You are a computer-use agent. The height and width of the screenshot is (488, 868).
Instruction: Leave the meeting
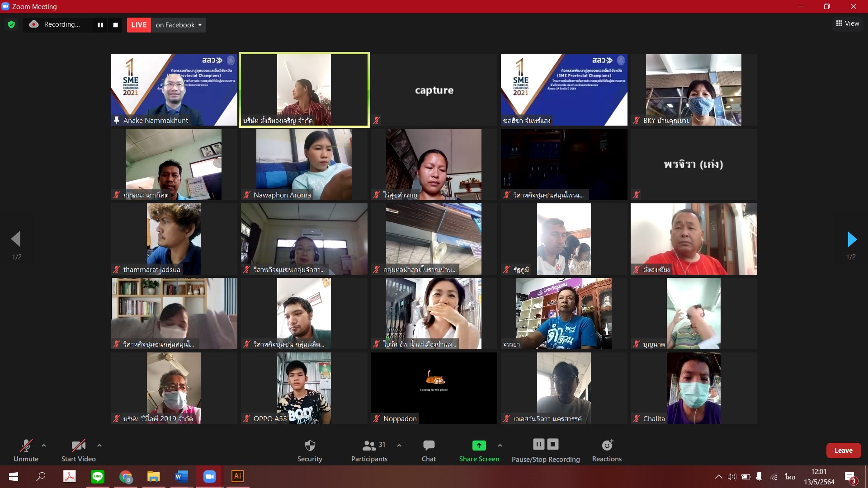pos(843,450)
